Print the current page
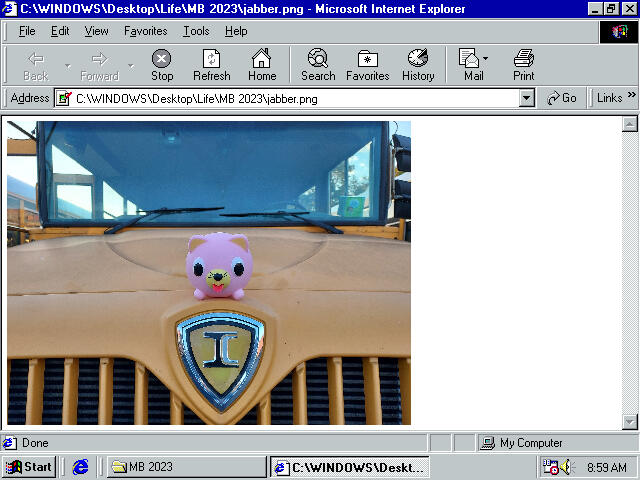 click(524, 59)
